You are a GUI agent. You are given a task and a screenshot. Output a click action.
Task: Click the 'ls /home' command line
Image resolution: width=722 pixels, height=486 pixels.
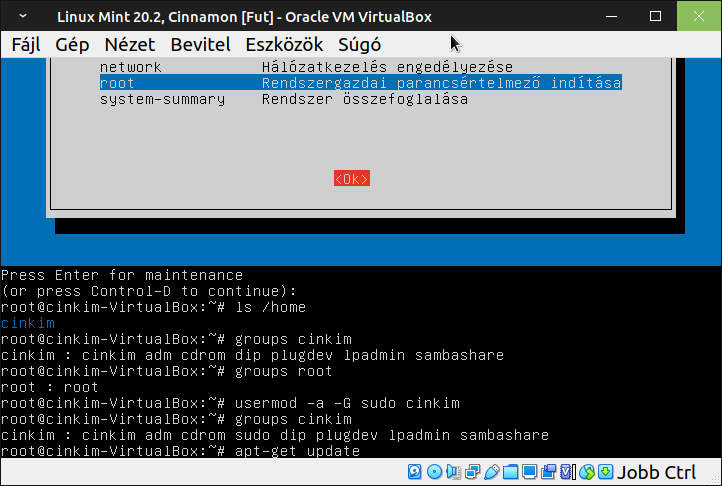tap(153, 307)
